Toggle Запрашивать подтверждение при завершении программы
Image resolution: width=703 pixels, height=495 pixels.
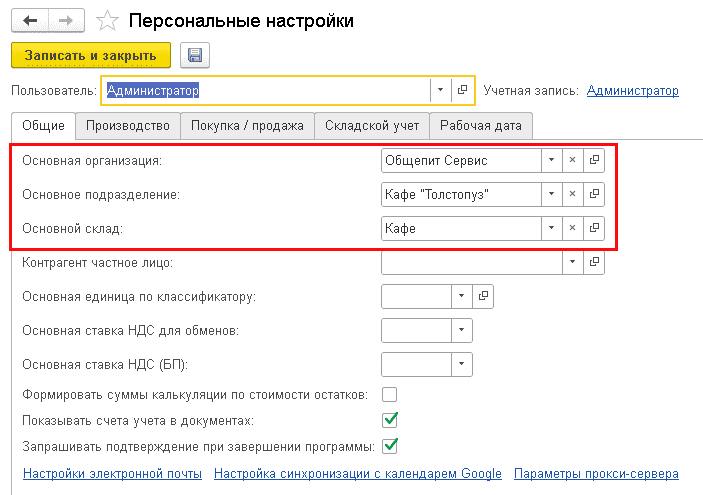(x=390, y=445)
